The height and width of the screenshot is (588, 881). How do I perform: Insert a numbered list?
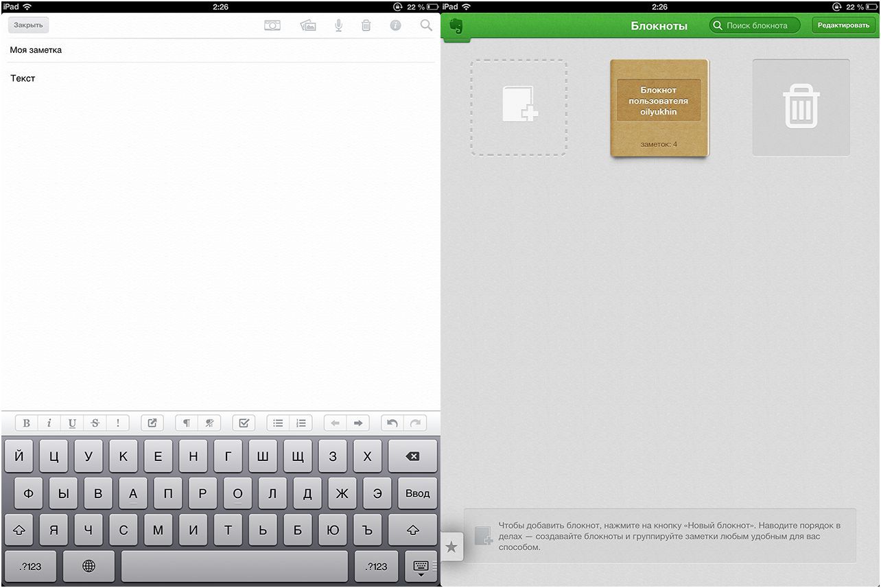point(301,423)
